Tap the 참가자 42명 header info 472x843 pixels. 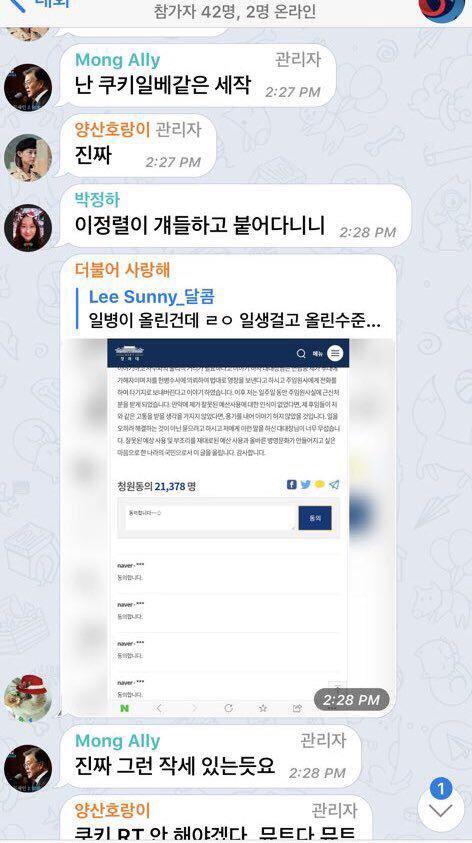click(x=234, y=11)
